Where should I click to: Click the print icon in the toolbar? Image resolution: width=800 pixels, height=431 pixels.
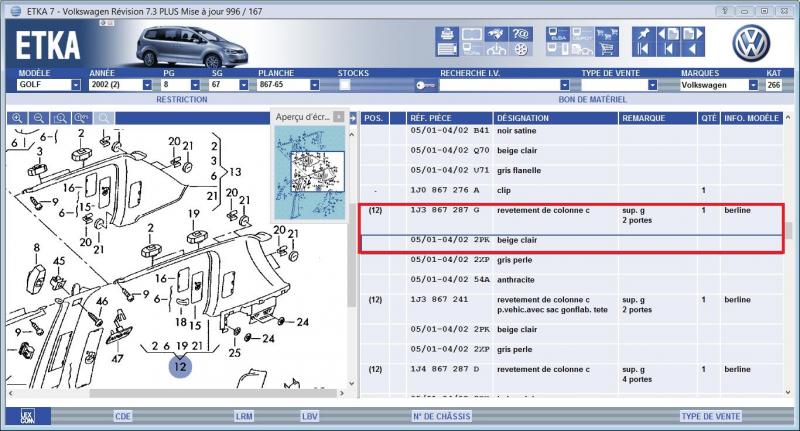(x=447, y=34)
